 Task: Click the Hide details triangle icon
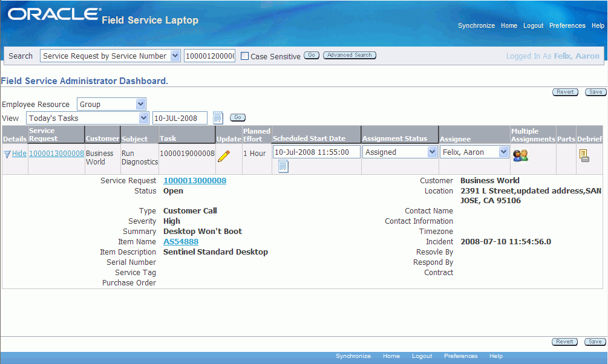pyautogui.click(x=7, y=154)
